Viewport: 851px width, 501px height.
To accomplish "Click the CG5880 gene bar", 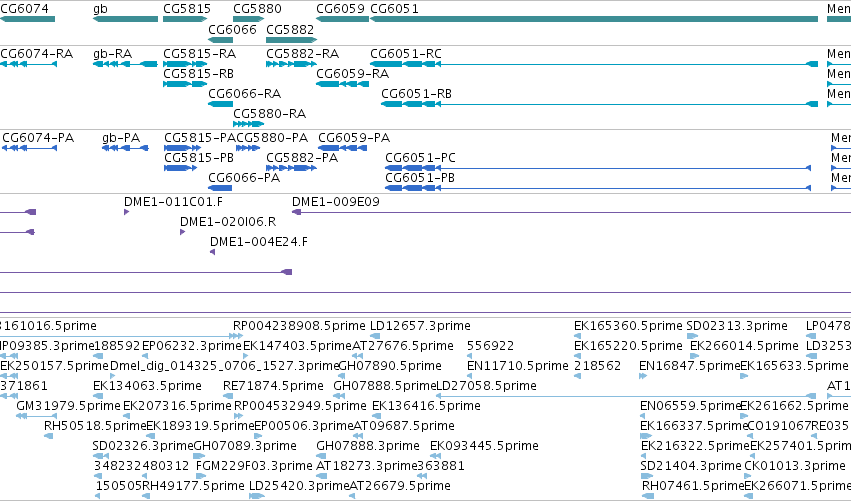I will [249, 19].
